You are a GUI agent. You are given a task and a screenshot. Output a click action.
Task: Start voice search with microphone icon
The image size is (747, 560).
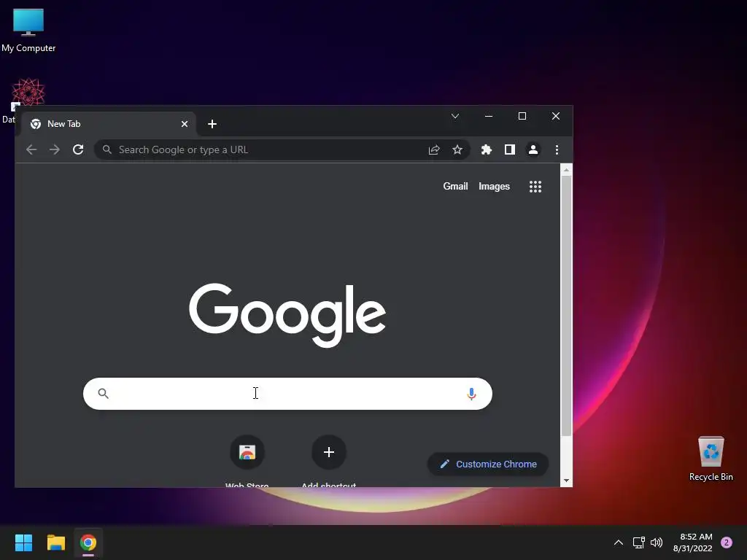point(471,394)
